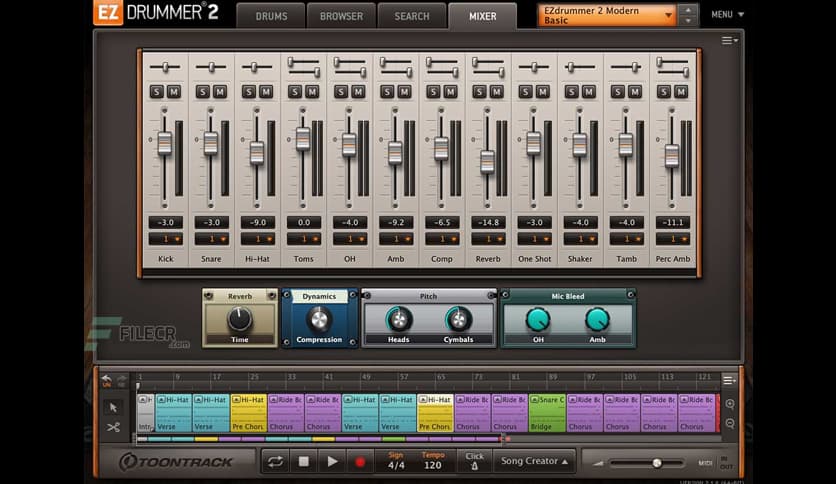The image size is (836, 484).
Task: Mute the Hi-Hat channel
Action: click(266, 92)
